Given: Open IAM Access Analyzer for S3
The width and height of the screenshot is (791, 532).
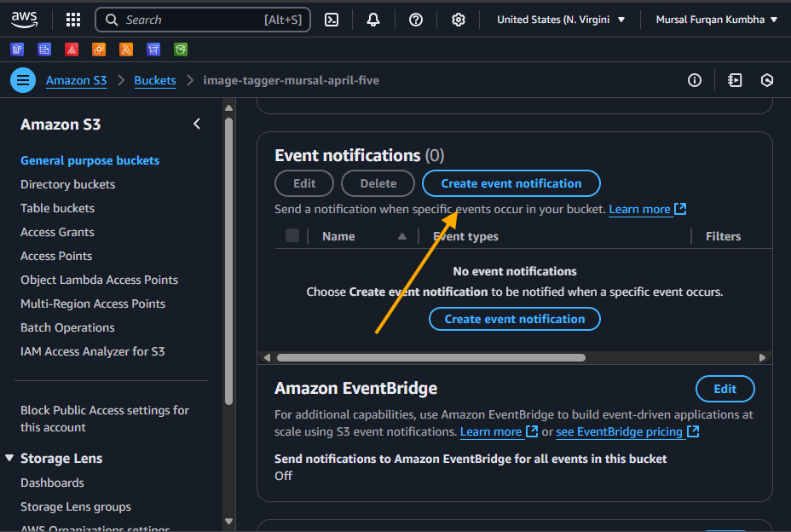Looking at the screenshot, I should (x=92, y=351).
